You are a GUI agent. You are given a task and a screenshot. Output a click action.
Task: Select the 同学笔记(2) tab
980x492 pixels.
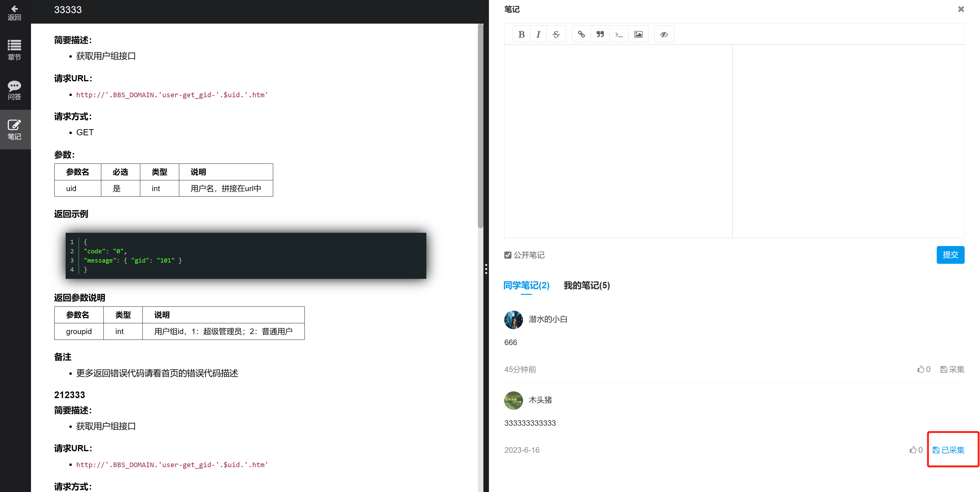point(526,286)
